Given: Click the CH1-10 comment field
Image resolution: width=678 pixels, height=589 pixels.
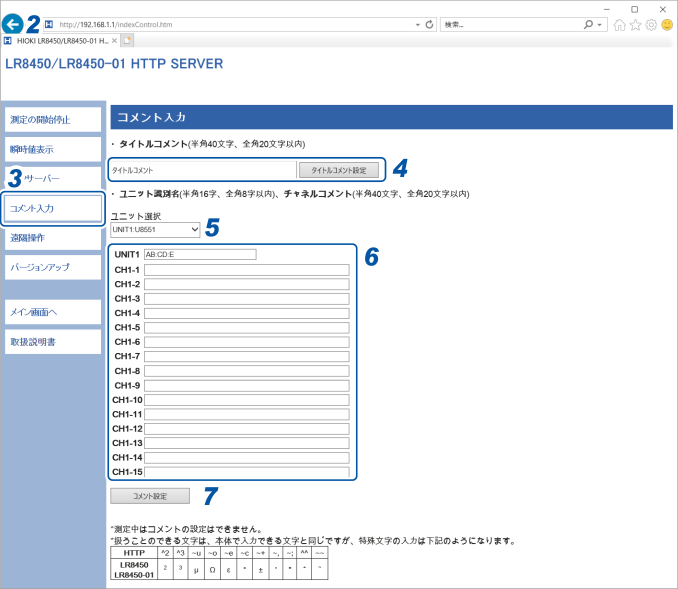Looking at the screenshot, I should point(246,400).
